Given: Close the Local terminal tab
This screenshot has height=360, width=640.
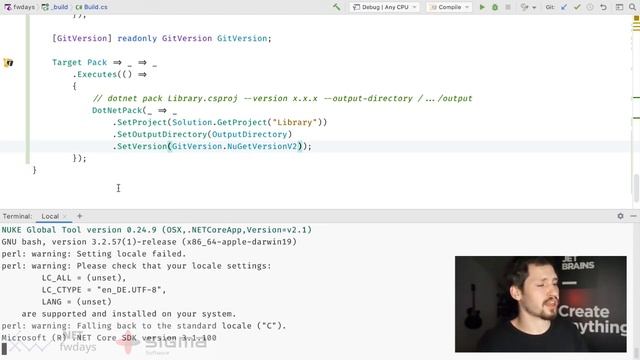Looking at the screenshot, I should point(65,216).
